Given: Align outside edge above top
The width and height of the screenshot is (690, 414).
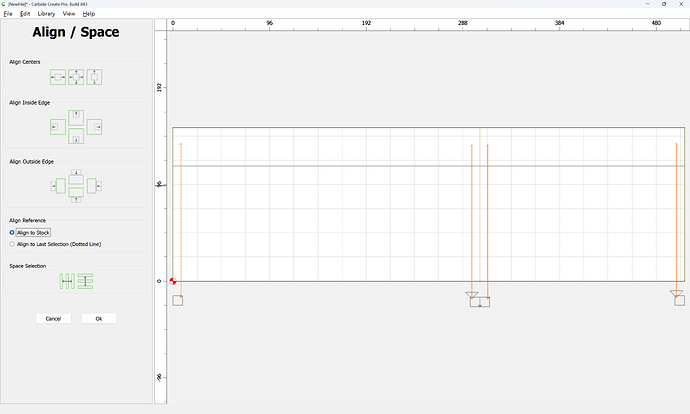Looking at the screenshot, I should click(76, 177).
